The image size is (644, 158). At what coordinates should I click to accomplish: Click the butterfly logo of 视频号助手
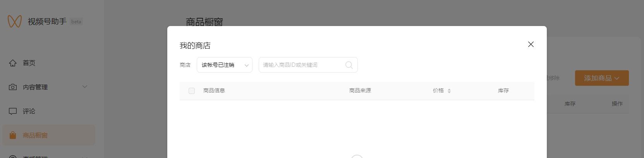[x=15, y=21]
